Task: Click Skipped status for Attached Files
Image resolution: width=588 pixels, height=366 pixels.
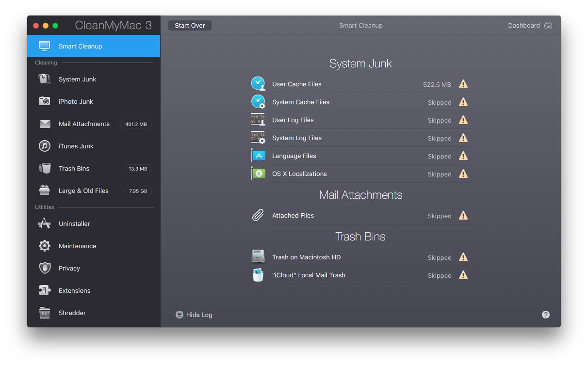Action: point(440,216)
